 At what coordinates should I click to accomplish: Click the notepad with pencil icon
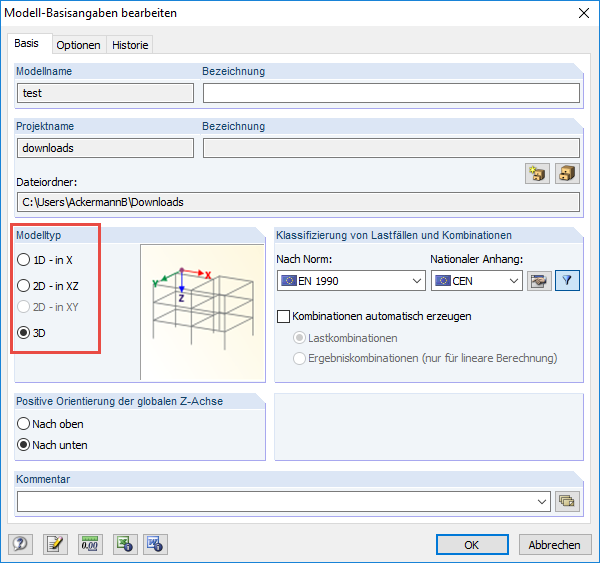coord(55,544)
